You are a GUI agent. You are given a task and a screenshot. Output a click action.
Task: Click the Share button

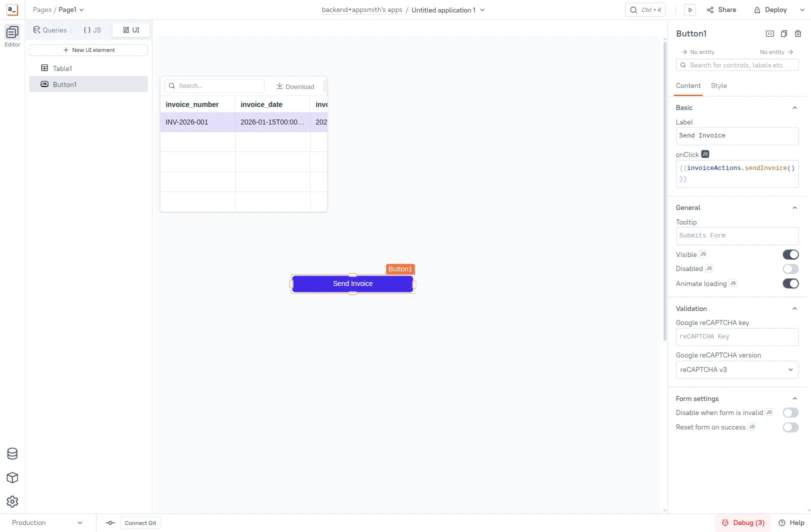click(x=721, y=10)
